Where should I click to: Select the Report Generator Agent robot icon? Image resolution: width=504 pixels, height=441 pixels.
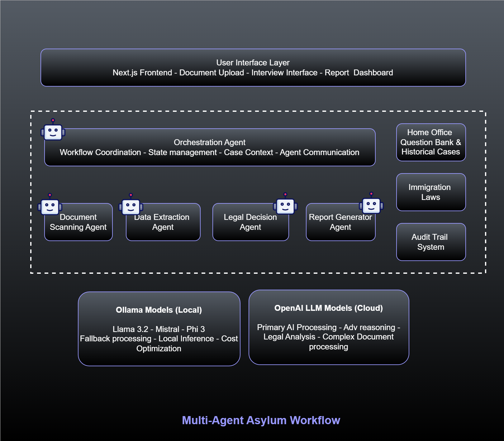[371, 206]
